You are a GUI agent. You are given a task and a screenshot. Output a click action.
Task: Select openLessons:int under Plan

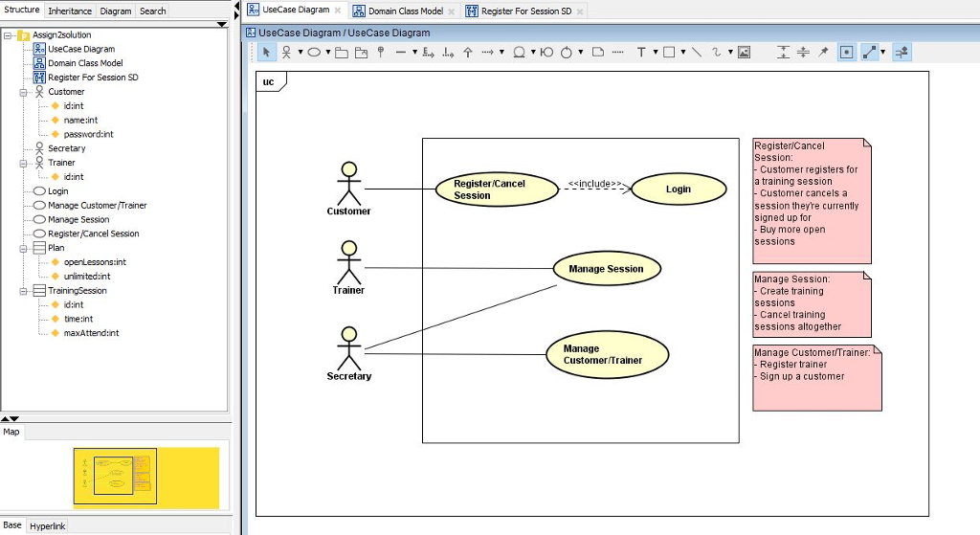point(95,262)
